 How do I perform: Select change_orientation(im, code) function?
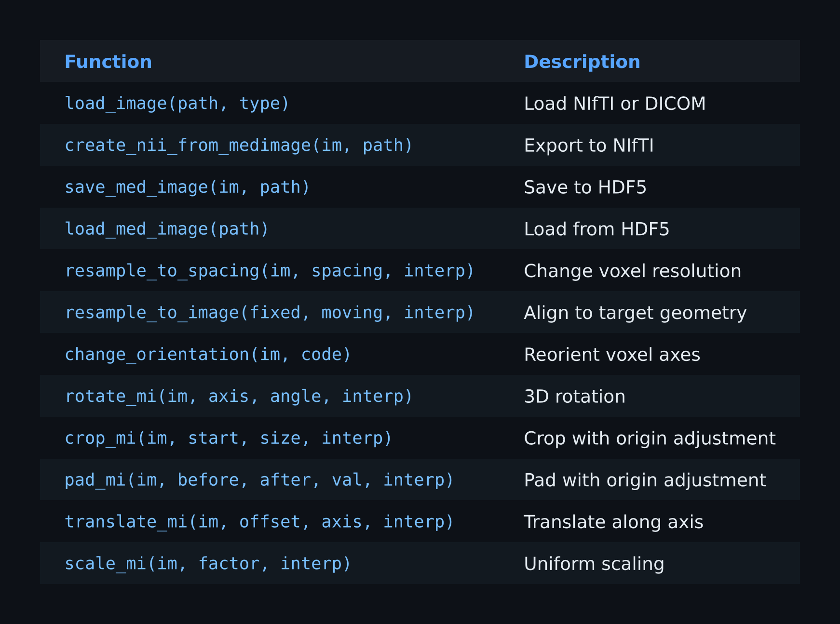click(207, 355)
